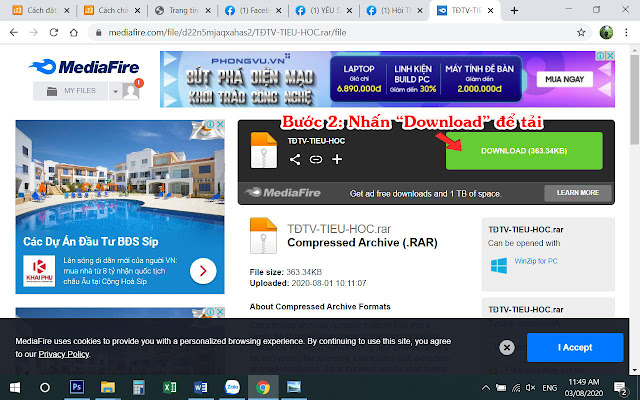Close the active TĐTV-TIE tab
The width and height of the screenshot is (640, 400).
(x=490, y=11)
